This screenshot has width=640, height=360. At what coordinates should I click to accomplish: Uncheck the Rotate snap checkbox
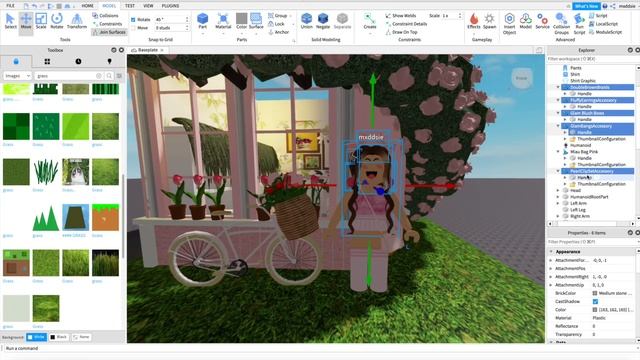[x=133, y=20]
